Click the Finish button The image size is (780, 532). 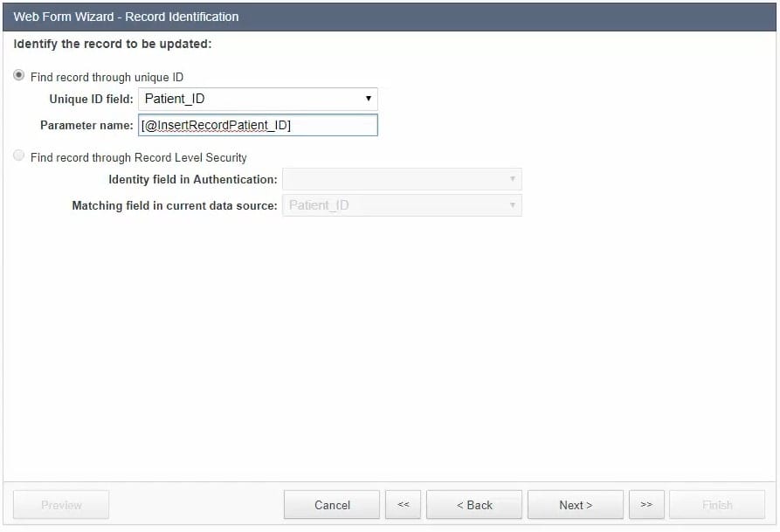click(717, 505)
